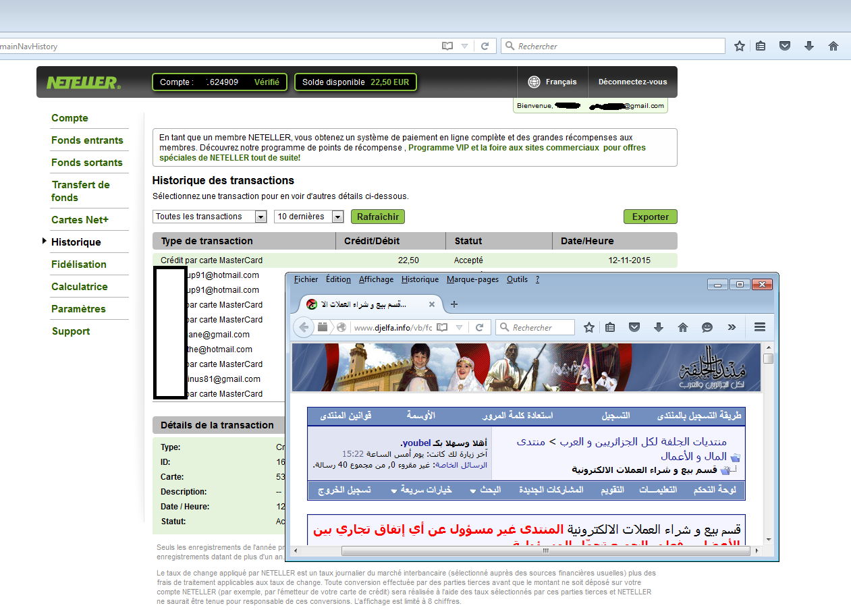This screenshot has width=851, height=616.
Task: Open the hamburger menu in djelfa window
Action: pos(760,327)
